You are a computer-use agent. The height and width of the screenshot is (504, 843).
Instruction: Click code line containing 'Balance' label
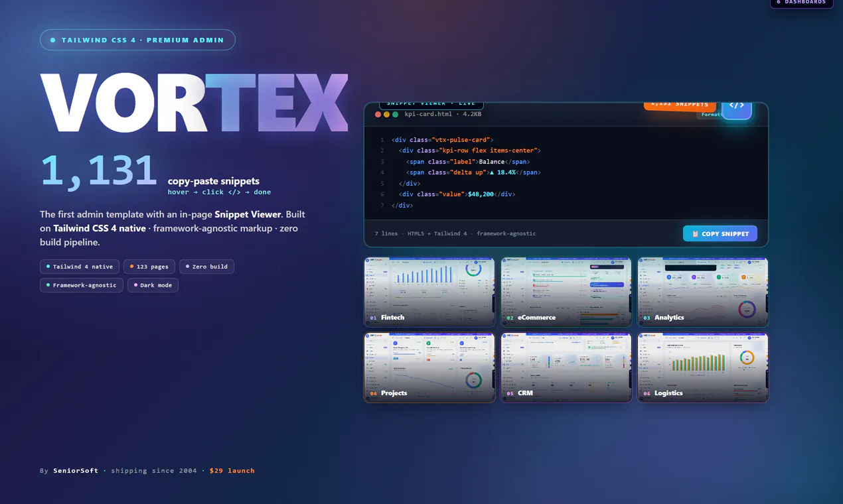tap(468, 162)
